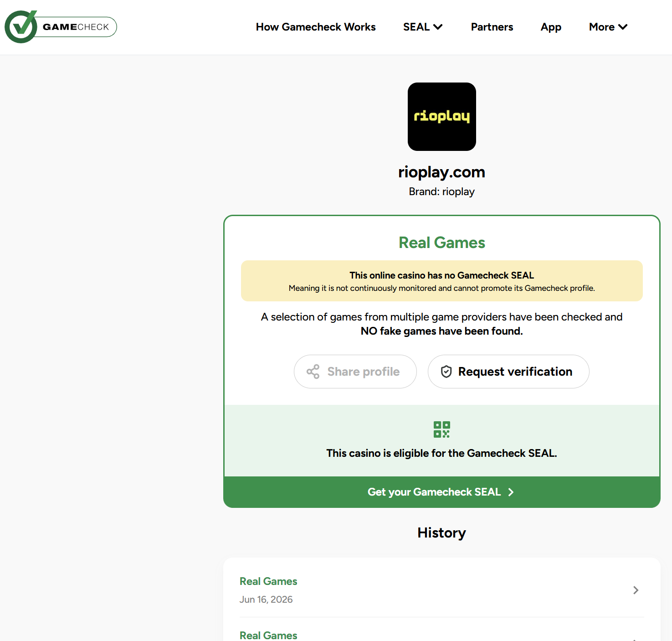This screenshot has width=672, height=641.
Task: Click the rioplay.com heading text
Action: point(442,172)
